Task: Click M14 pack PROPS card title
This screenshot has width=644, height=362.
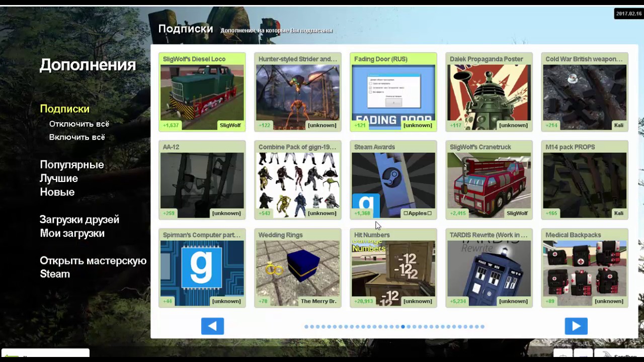Action: pyautogui.click(x=570, y=147)
